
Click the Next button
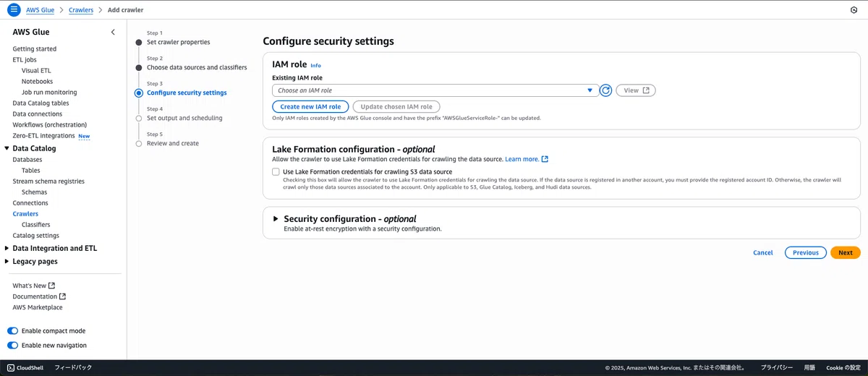pyautogui.click(x=846, y=252)
